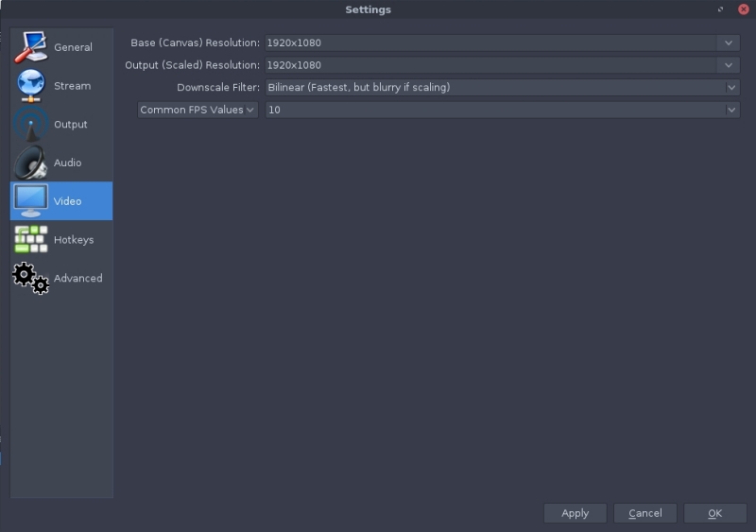Confirm settings with OK button
This screenshot has width=756, height=532.
pos(714,513)
